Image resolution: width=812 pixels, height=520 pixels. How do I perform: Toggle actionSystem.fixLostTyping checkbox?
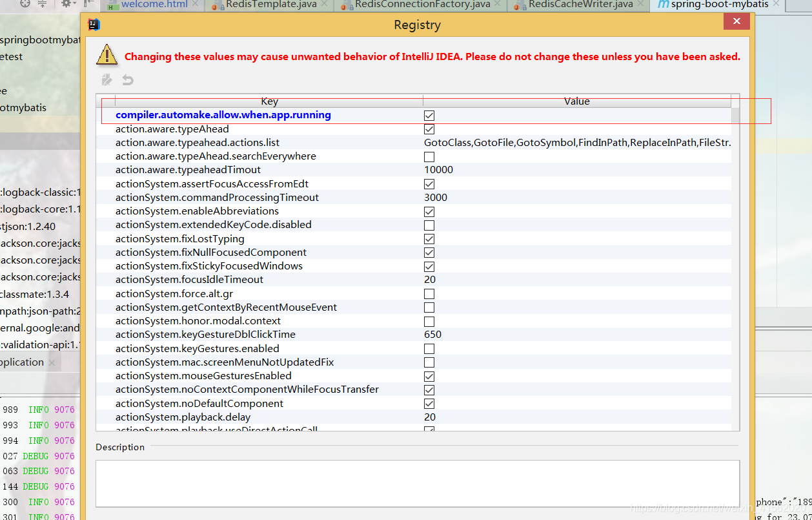[x=429, y=239]
